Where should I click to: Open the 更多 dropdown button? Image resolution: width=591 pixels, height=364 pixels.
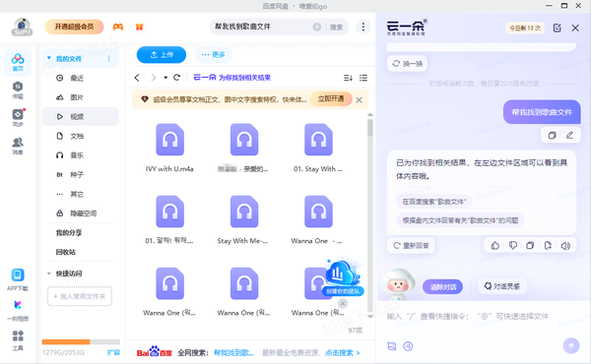214,55
